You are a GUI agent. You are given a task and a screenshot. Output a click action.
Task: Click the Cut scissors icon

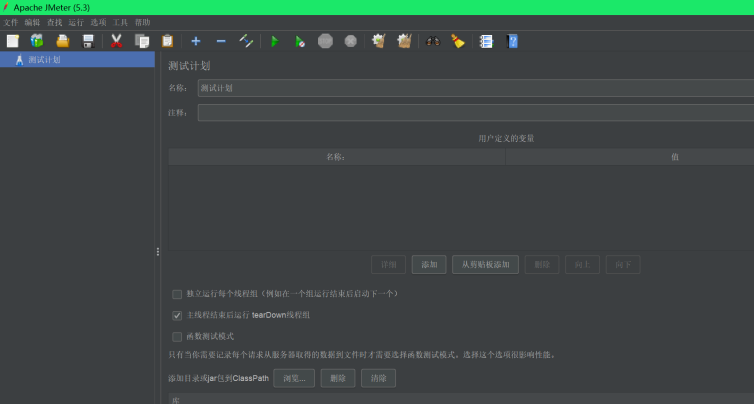(116, 41)
